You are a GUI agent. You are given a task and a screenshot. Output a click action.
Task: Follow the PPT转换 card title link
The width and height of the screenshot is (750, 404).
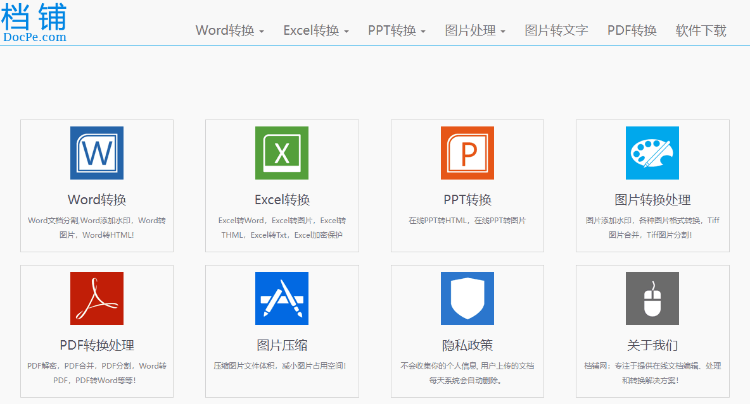coord(467,199)
